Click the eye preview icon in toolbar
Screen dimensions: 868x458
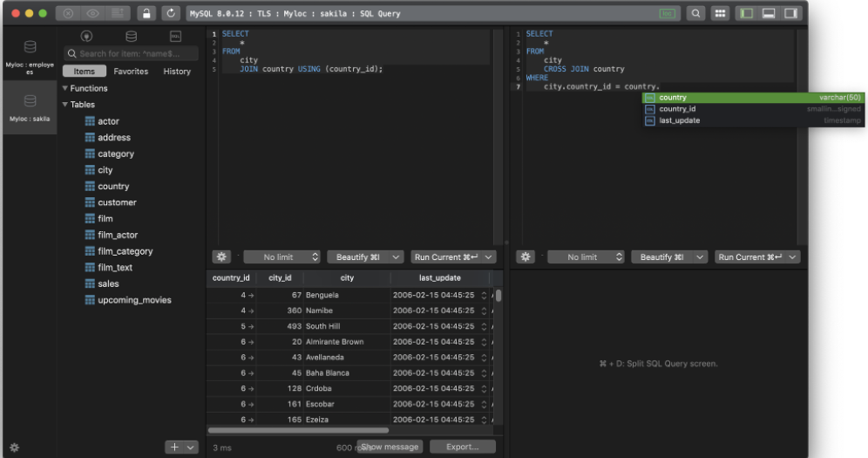click(x=92, y=13)
